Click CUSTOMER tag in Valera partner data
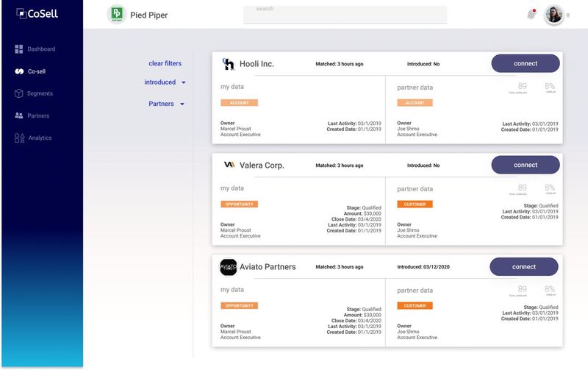This screenshot has width=588, height=370. coord(415,204)
